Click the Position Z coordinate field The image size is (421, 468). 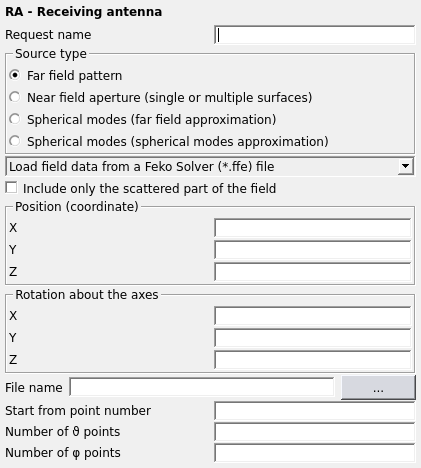click(x=312, y=272)
